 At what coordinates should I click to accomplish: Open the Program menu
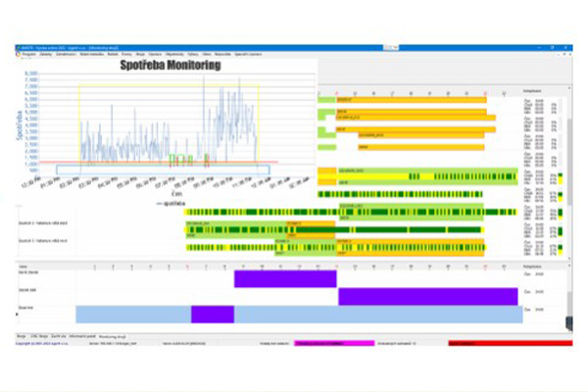(x=29, y=54)
